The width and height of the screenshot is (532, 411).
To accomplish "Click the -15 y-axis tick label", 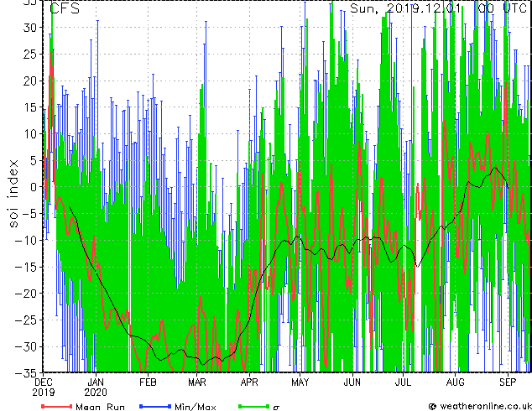I will point(27,267).
